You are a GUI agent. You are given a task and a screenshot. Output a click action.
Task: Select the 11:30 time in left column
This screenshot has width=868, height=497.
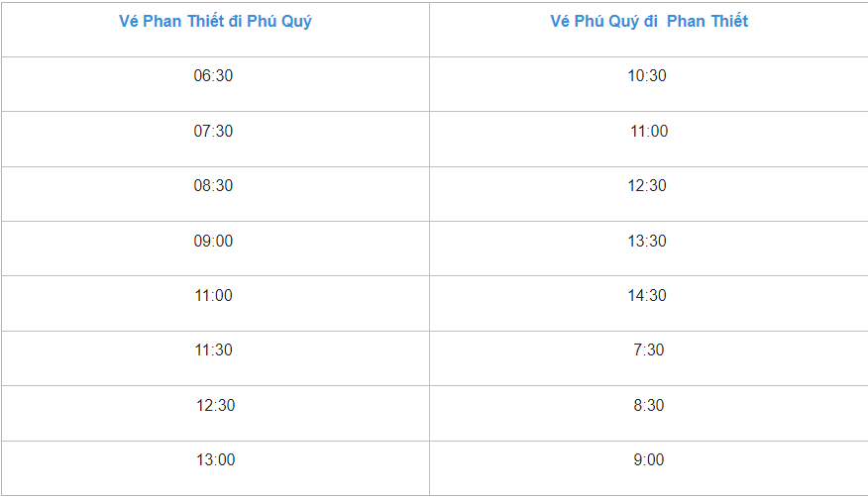(x=213, y=349)
